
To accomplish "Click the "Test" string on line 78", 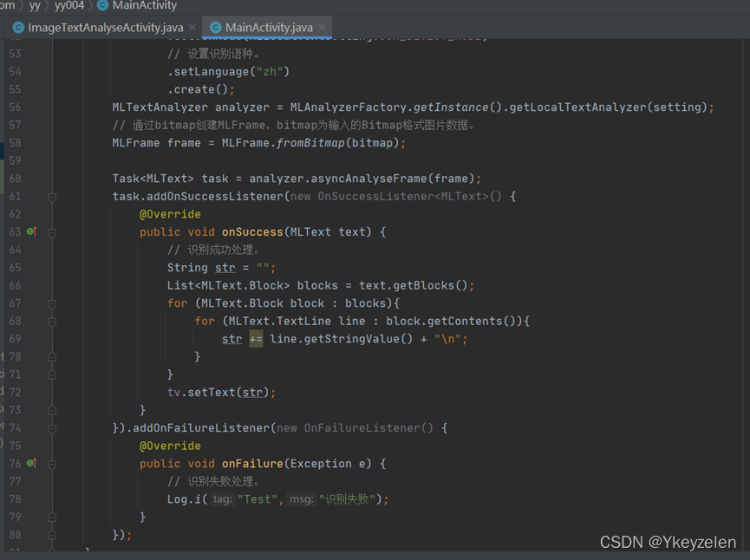I will [x=258, y=499].
